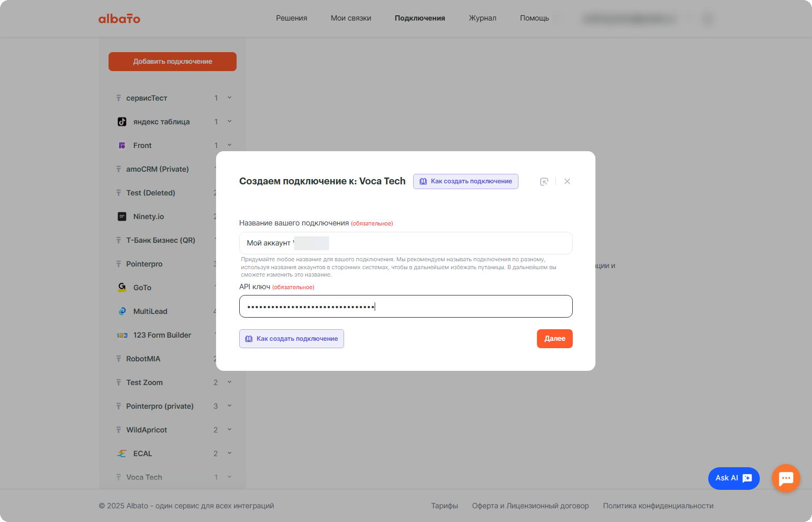Select the яндекс таблица service icon
This screenshot has height=522, width=812.
pos(121,121)
